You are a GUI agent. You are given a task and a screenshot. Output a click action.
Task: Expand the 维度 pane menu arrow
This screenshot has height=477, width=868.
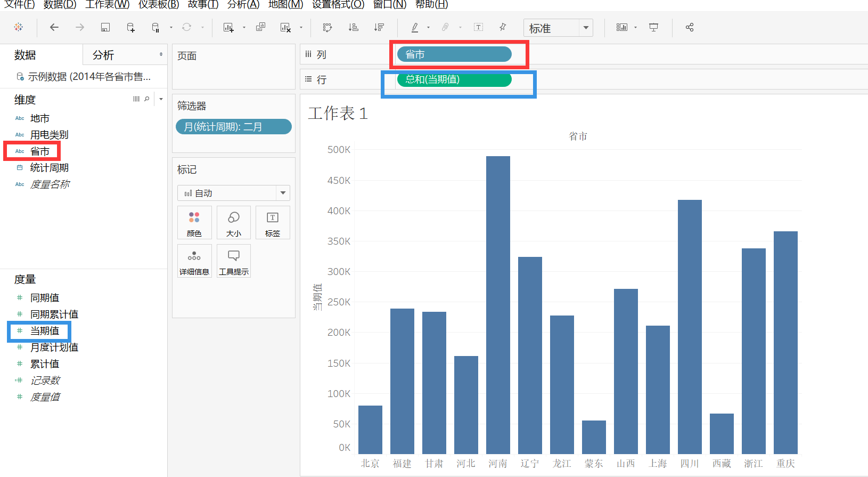[161, 99]
